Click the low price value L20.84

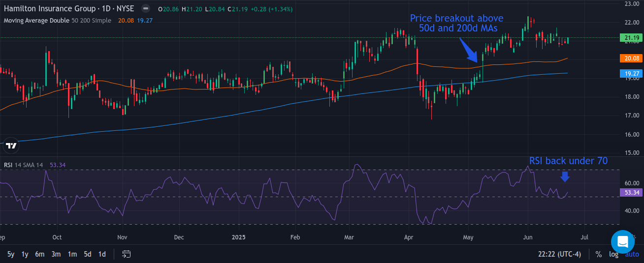coord(215,9)
